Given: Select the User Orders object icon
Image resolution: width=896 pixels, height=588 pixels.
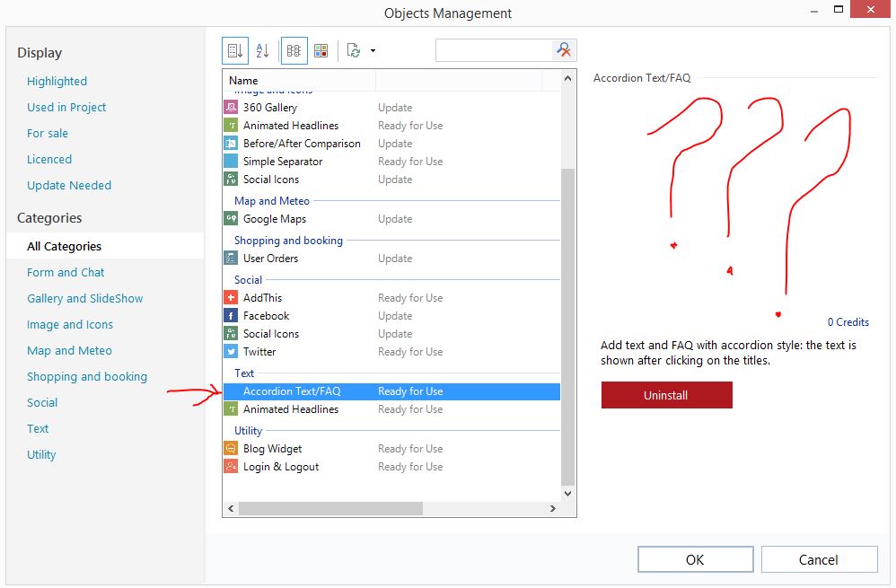Looking at the screenshot, I should tap(231, 258).
